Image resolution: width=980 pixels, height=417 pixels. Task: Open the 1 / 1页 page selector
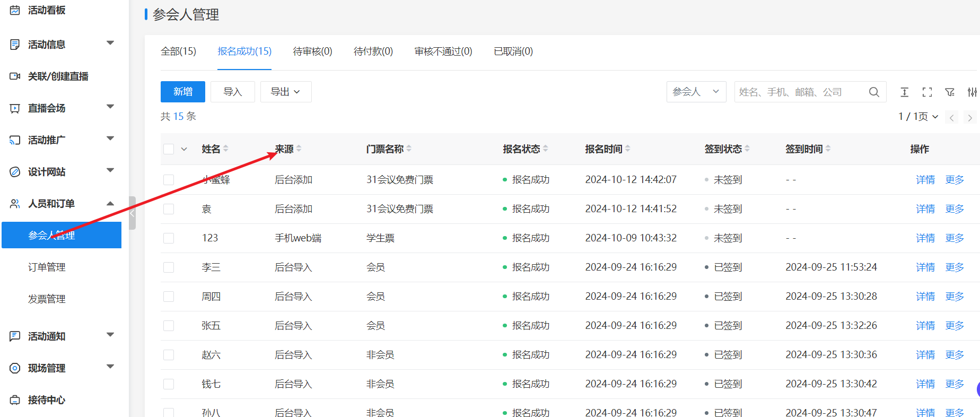[x=918, y=117]
